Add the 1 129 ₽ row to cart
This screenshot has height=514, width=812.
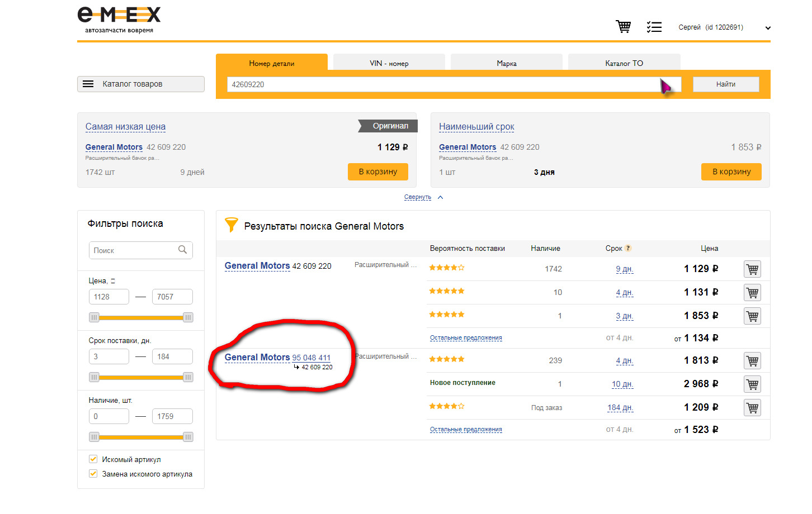(753, 269)
